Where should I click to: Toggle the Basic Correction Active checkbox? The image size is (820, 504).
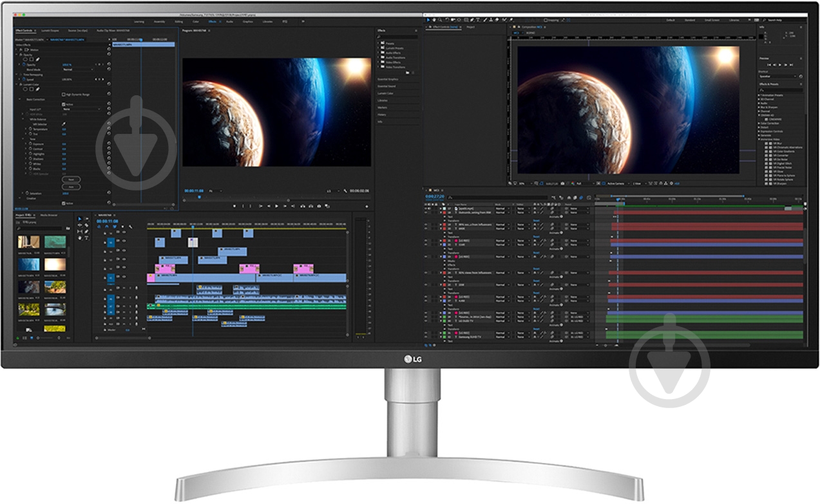click(x=63, y=104)
